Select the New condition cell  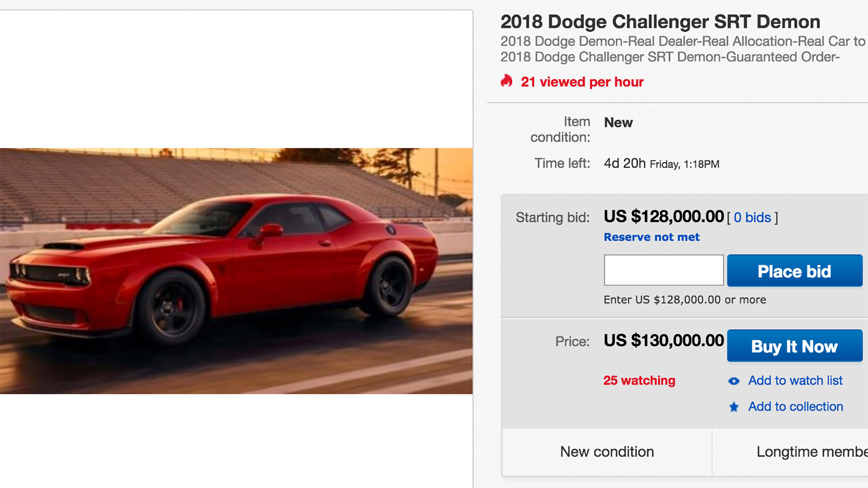pos(607,452)
